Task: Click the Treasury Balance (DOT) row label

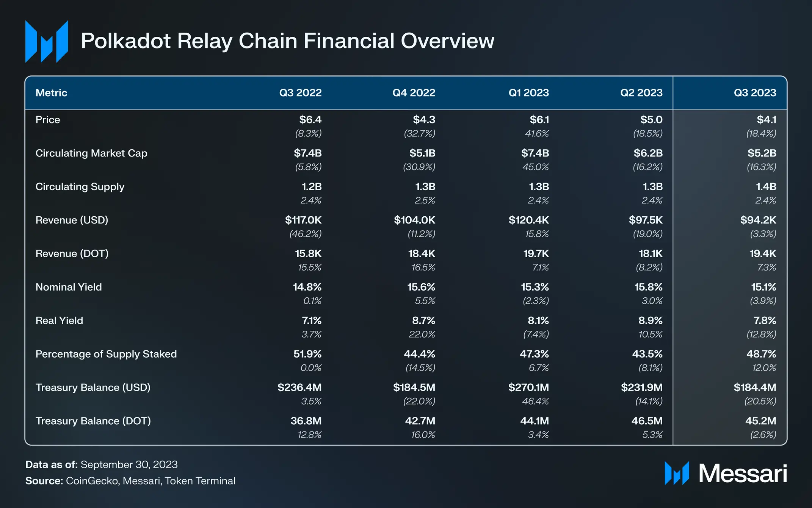Action: pyautogui.click(x=93, y=421)
